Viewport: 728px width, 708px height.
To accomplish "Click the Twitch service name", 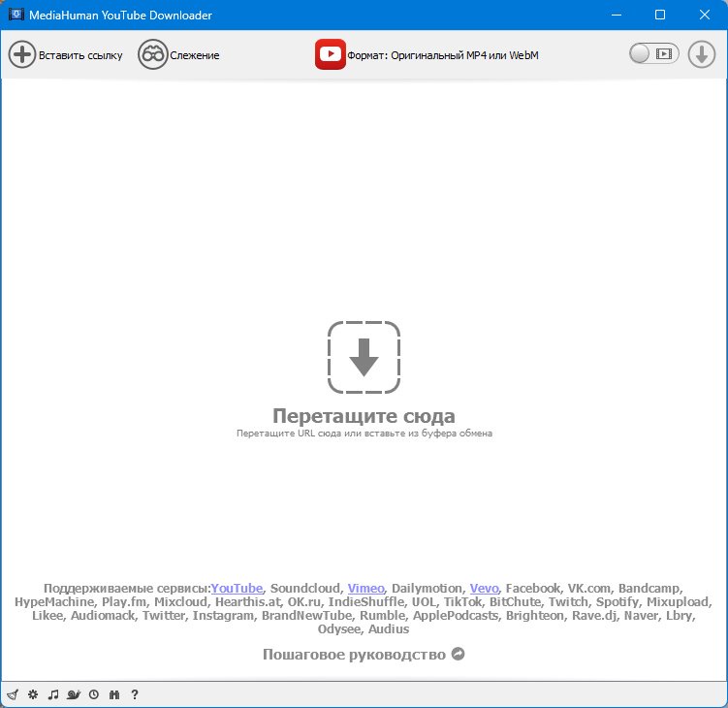I will click(568, 602).
